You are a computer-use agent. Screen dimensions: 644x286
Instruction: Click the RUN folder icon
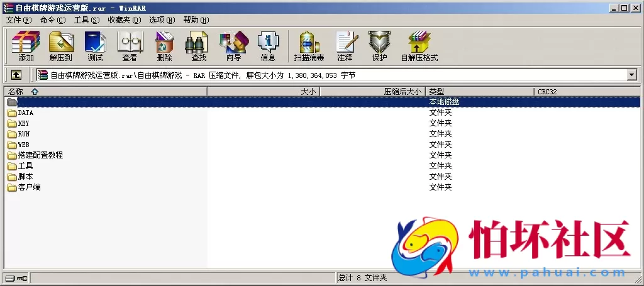(x=12, y=134)
